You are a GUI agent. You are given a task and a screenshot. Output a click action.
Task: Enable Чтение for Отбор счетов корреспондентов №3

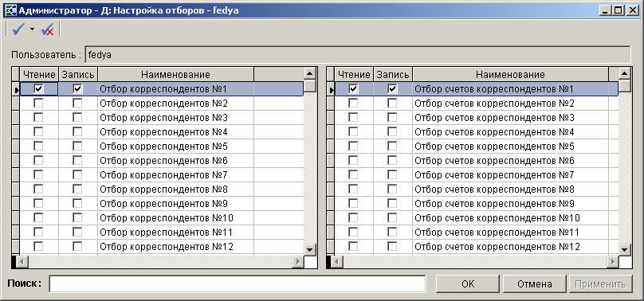[353, 118]
